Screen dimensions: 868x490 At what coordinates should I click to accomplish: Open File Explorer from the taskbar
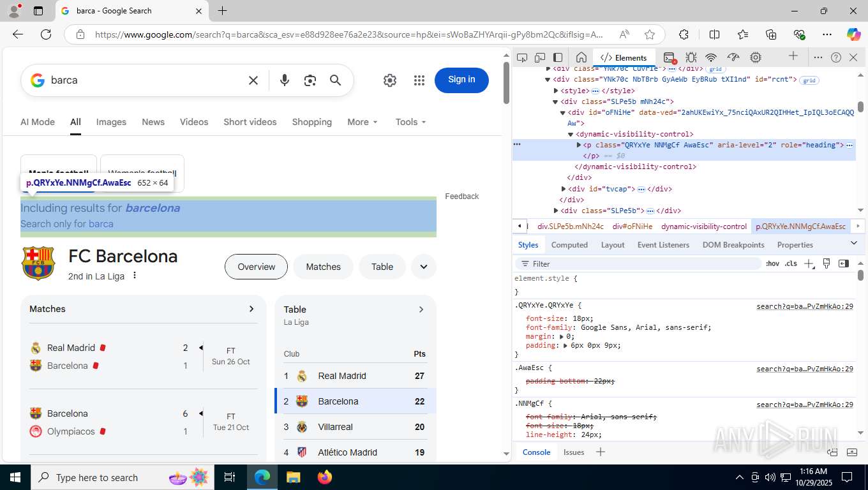(x=293, y=477)
